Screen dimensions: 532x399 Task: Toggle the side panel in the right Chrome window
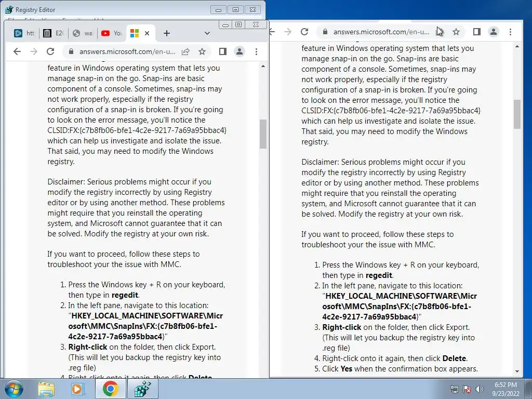[477, 32]
